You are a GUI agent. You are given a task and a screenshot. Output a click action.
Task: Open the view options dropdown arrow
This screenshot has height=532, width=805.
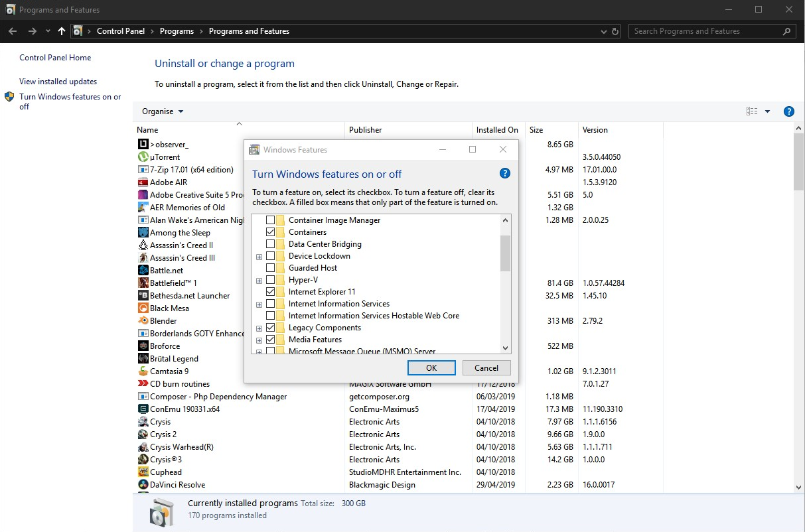pyautogui.click(x=768, y=111)
